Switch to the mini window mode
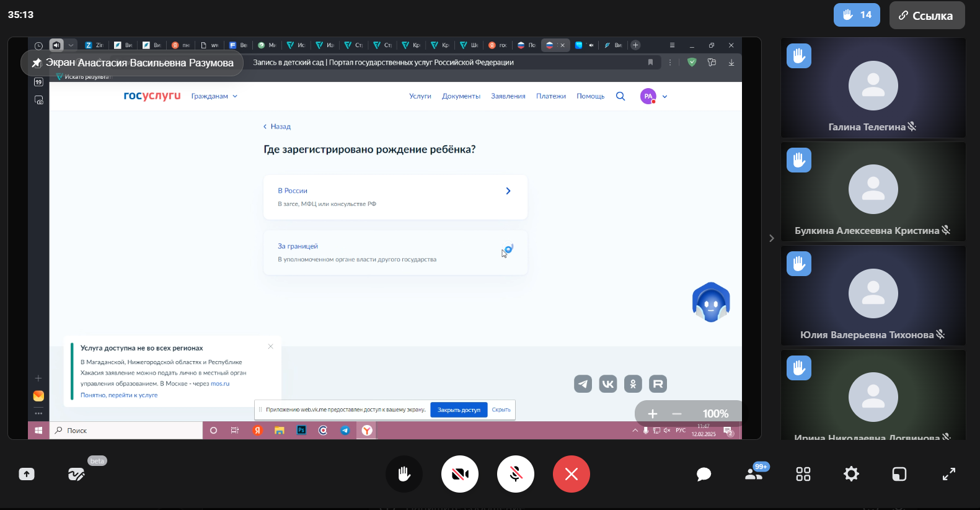The height and width of the screenshot is (510, 980). pos(899,474)
